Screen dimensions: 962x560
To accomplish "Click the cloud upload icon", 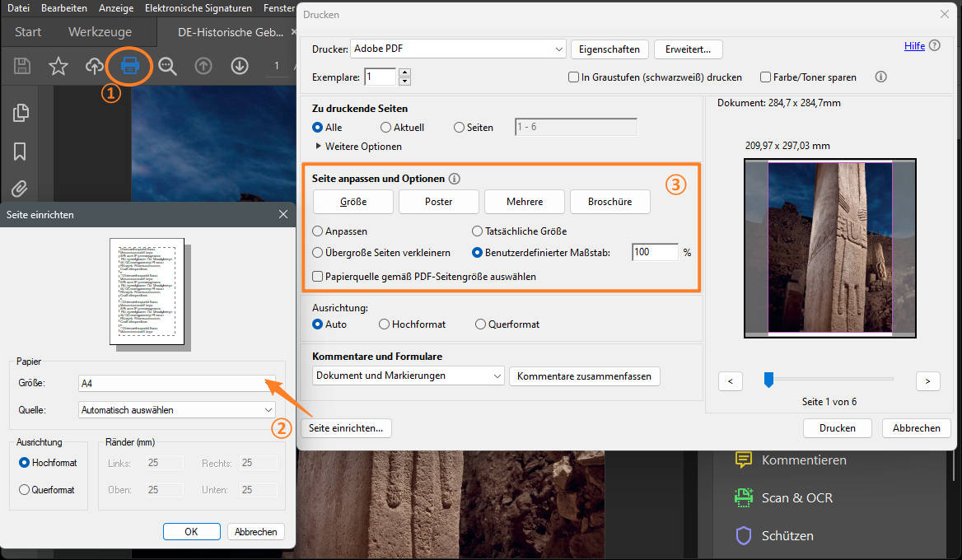I will [94, 66].
